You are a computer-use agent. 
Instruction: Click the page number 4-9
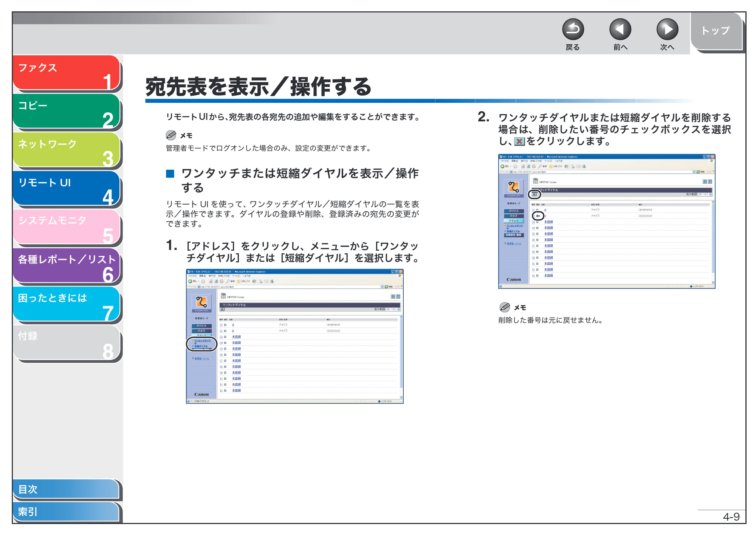coord(731,517)
